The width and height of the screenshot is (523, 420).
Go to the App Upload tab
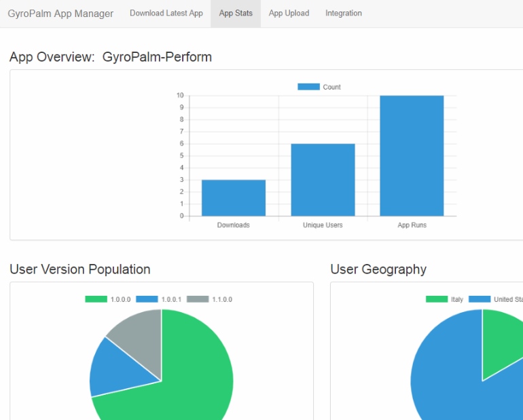tap(289, 14)
